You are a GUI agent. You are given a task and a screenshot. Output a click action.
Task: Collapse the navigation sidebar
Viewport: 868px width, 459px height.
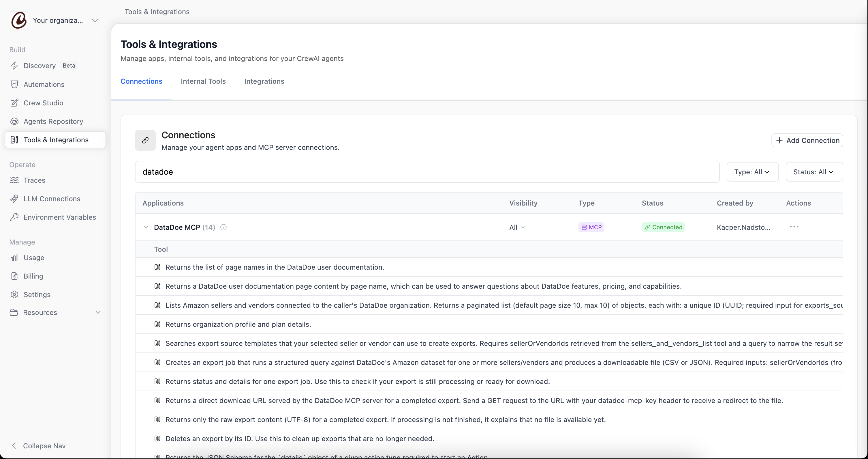click(x=39, y=446)
